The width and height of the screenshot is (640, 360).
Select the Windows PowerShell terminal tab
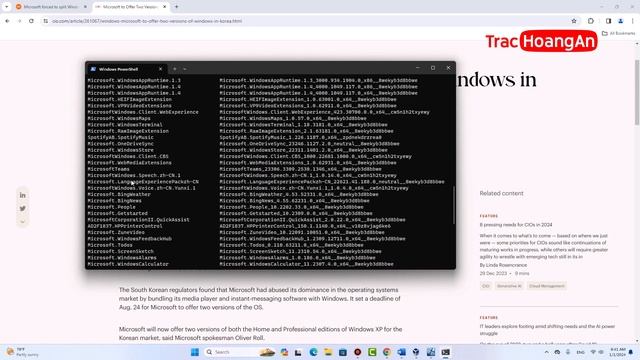pos(126,69)
